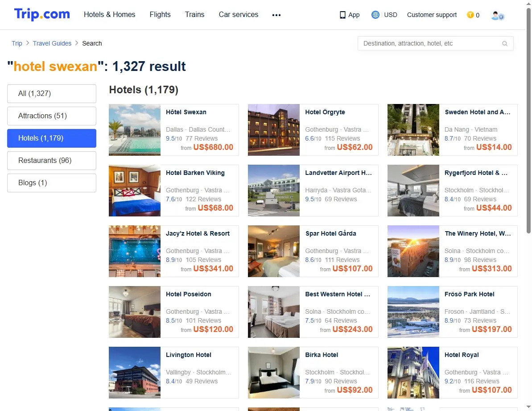Go to Travel Guides breadcrumb

[x=52, y=43]
